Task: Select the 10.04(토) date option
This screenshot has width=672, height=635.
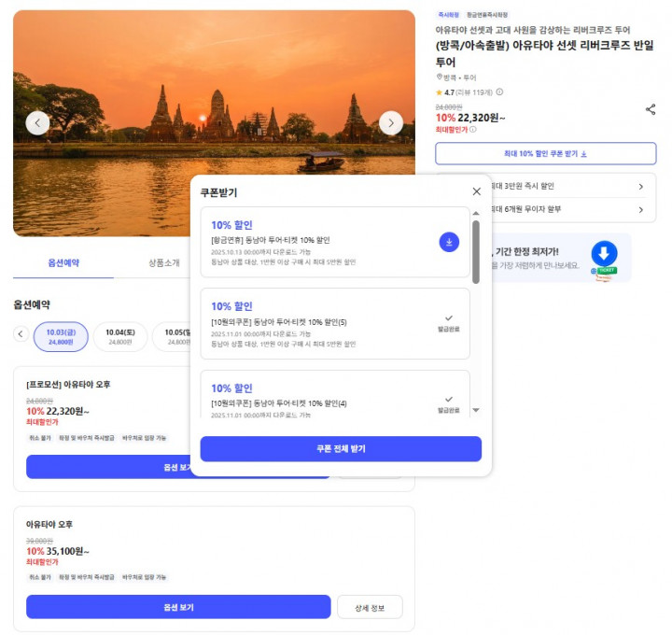Action: [119, 335]
